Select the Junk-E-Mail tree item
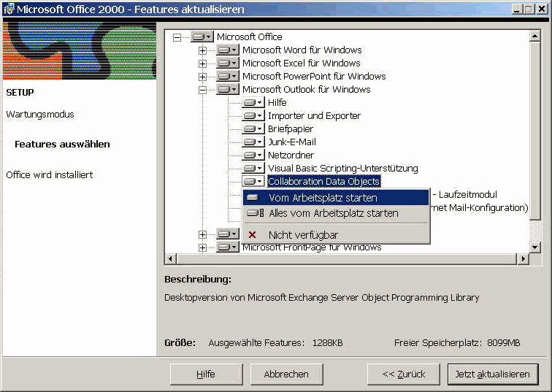This screenshot has height=392, width=552. pyautogui.click(x=292, y=142)
